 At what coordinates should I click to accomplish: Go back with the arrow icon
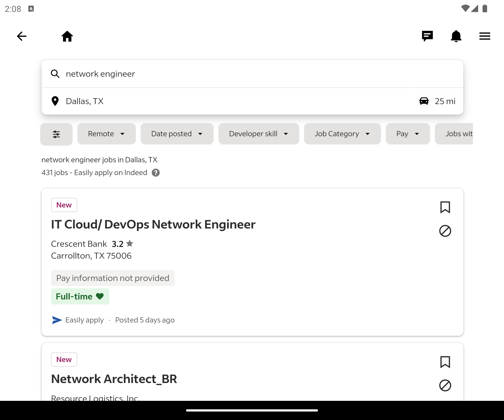point(22,36)
